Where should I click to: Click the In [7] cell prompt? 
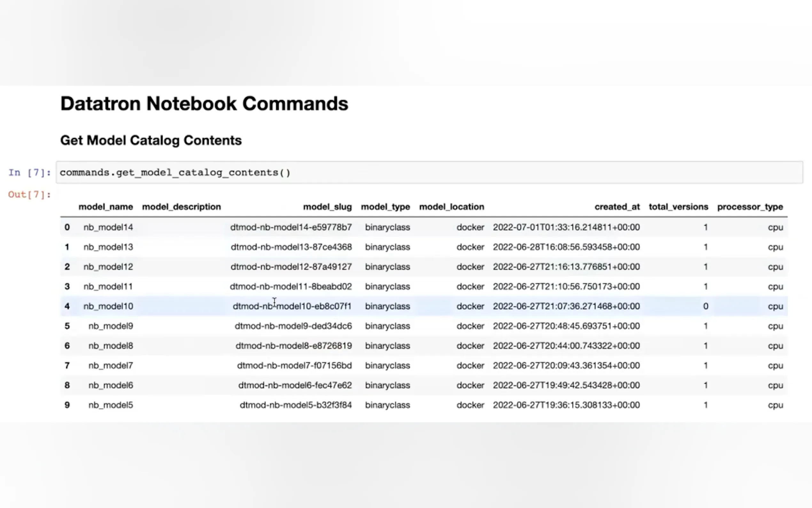point(29,173)
